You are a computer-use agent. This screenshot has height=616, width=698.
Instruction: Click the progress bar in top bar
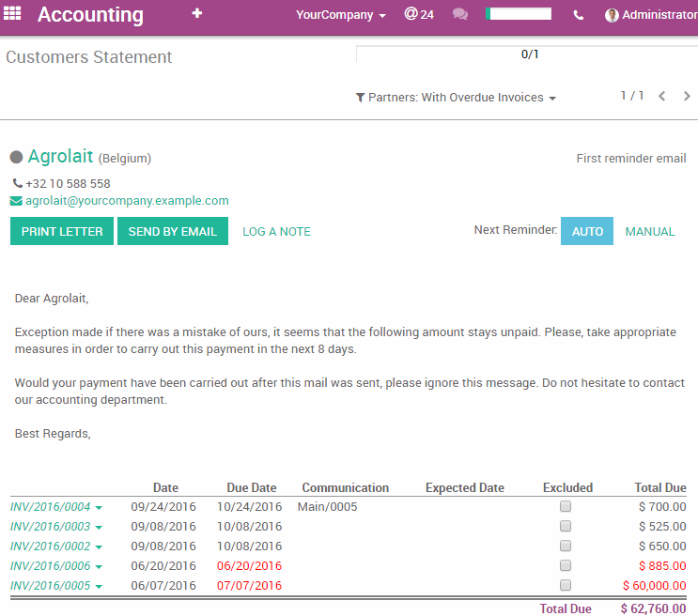pyautogui.click(x=519, y=14)
